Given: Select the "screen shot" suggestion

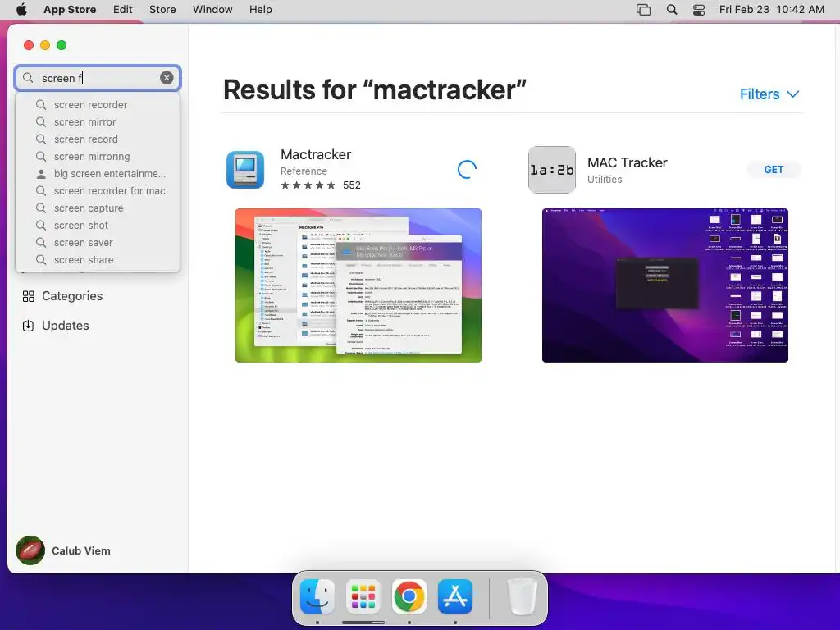Looking at the screenshot, I should (x=98, y=225).
